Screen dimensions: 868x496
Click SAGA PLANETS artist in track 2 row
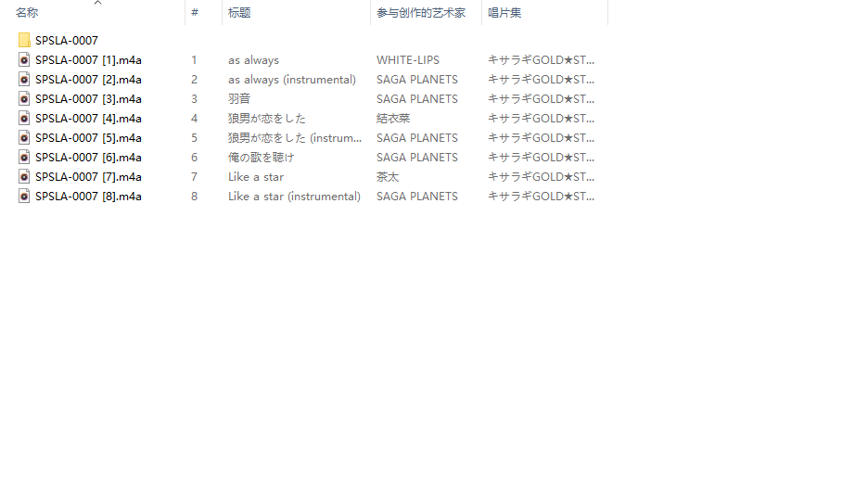point(417,79)
